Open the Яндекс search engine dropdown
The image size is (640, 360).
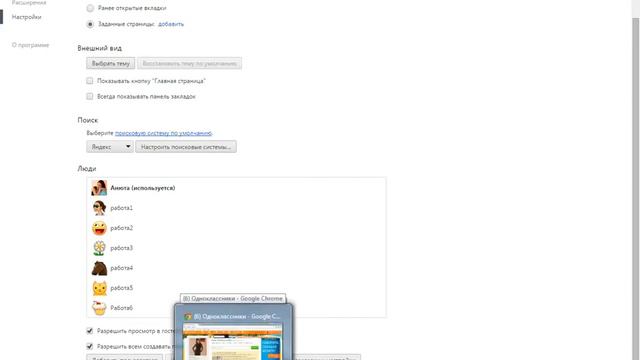coord(110,147)
